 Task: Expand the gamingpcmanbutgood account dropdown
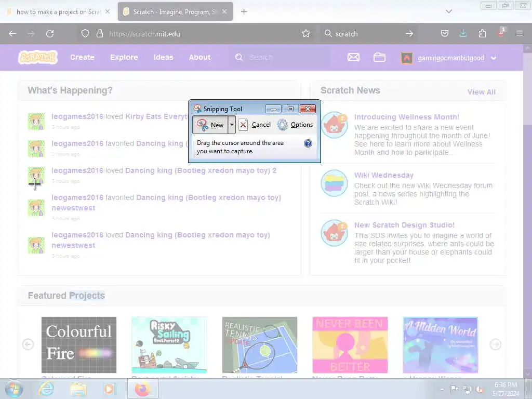coord(494,58)
